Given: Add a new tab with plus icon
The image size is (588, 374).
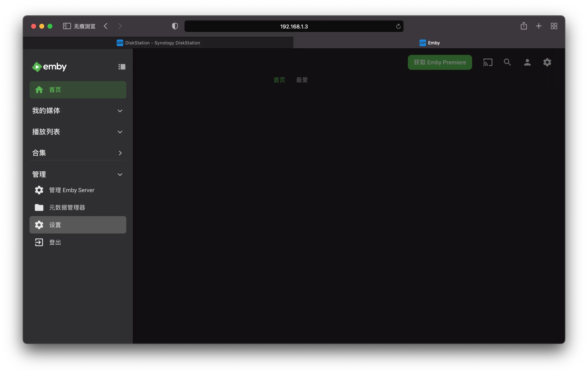Looking at the screenshot, I should (x=539, y=26).
